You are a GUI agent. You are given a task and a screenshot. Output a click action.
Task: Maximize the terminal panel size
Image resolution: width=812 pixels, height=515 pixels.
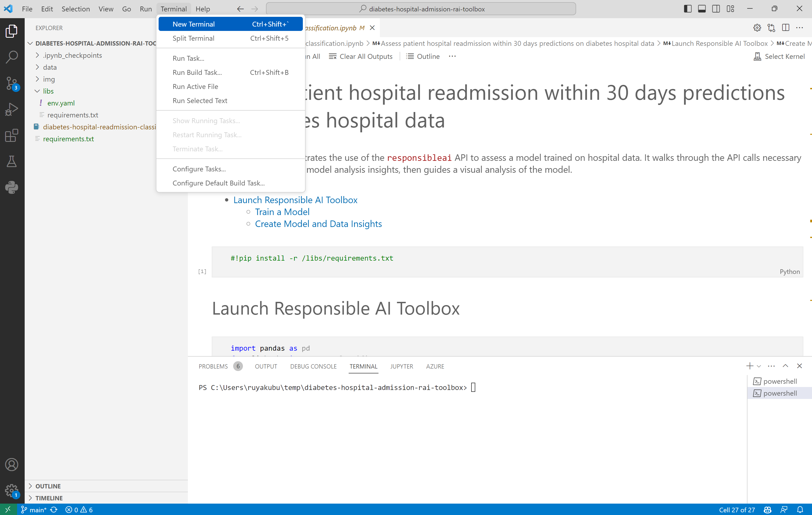click(785, 366)
